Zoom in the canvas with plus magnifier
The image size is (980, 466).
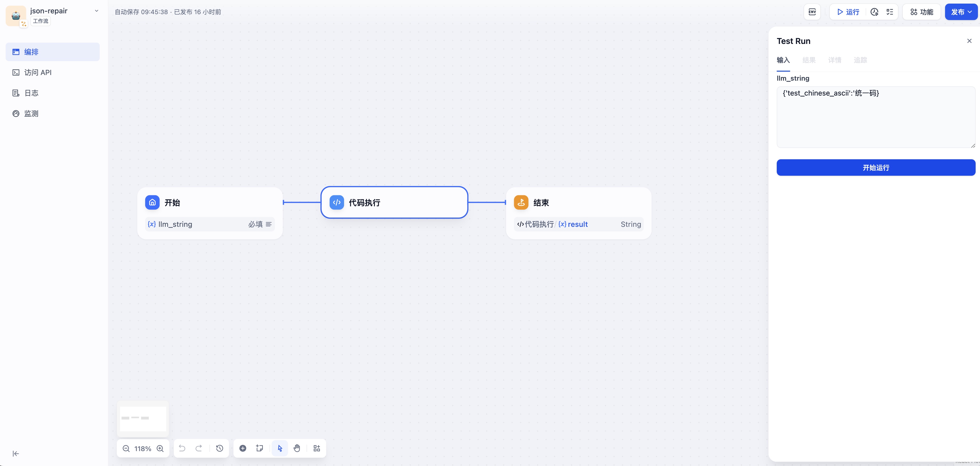160,449
